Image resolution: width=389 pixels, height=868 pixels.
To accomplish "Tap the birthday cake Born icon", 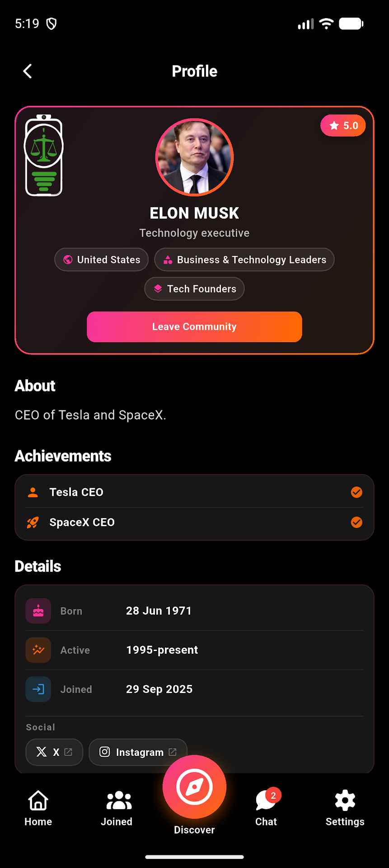I will pos(38,611).
